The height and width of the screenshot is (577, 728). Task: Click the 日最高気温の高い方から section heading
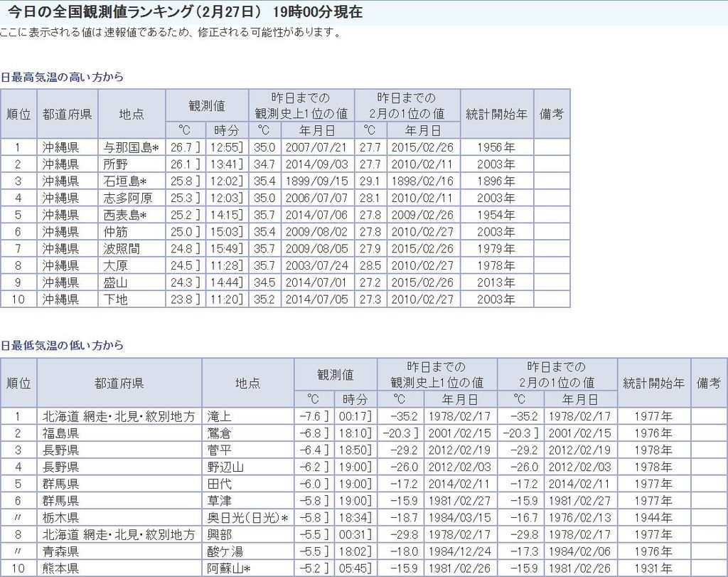(x=62, y=77)
